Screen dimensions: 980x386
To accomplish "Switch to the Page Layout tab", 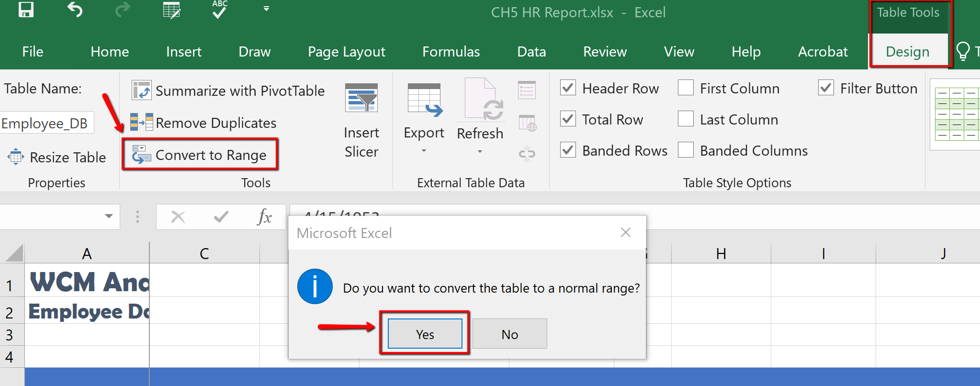I will (347, 51).
